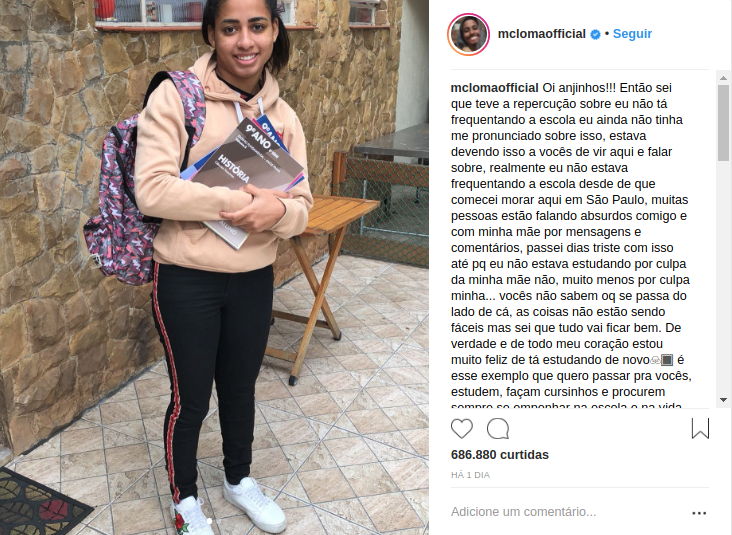Viewport: 732px width, 535px height.
Task: Click the caption text paragraph
Action: click(571, 245)
